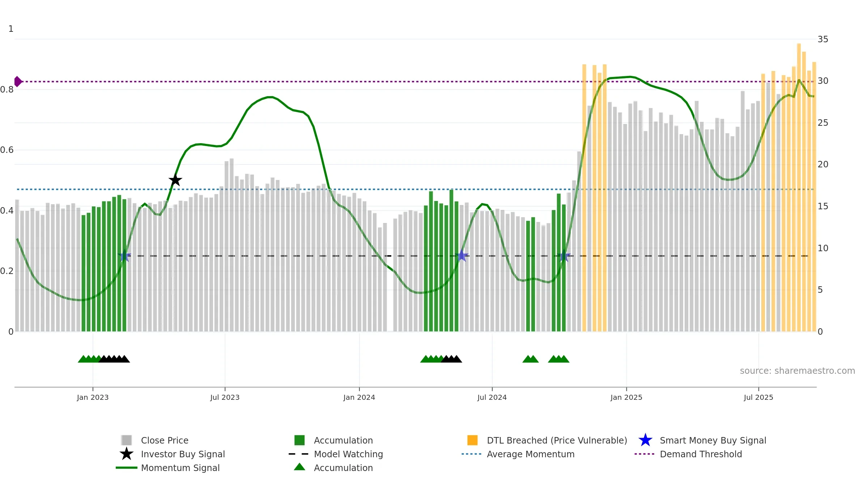The image size is (868, 488).
Task: Click the first Smart Money star near Jan 2023
Action: [x=124, y=256]
